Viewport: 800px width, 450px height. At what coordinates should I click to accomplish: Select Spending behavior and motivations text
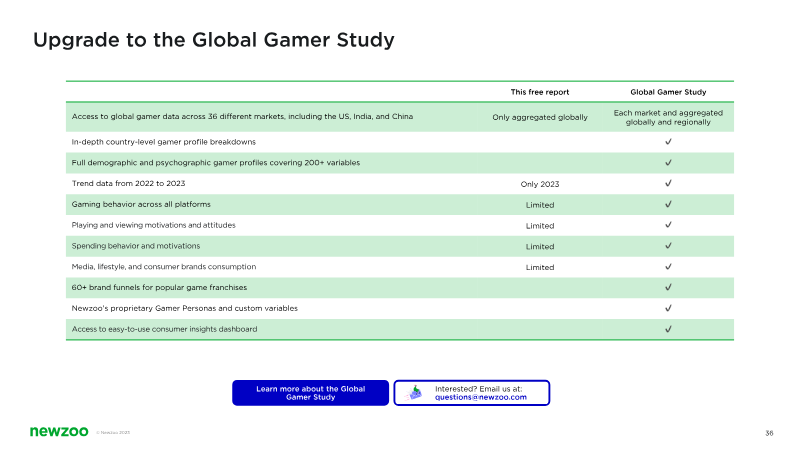pos(136,246)
